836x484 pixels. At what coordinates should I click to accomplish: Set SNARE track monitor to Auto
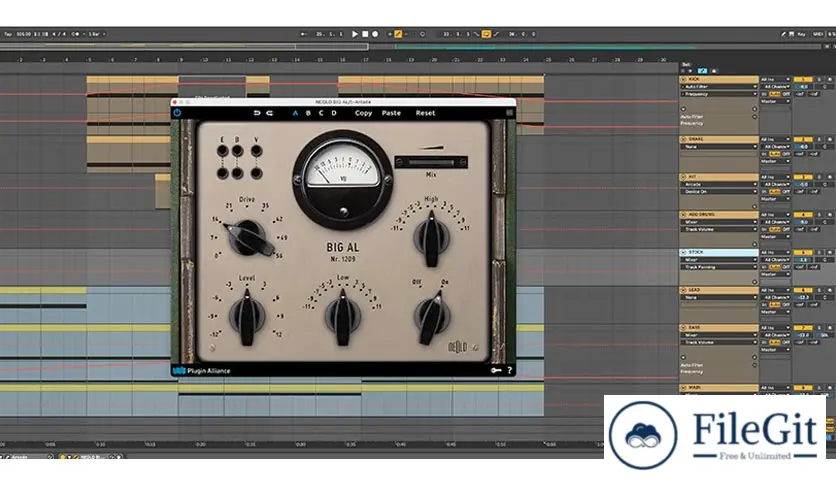pos(775,154)
